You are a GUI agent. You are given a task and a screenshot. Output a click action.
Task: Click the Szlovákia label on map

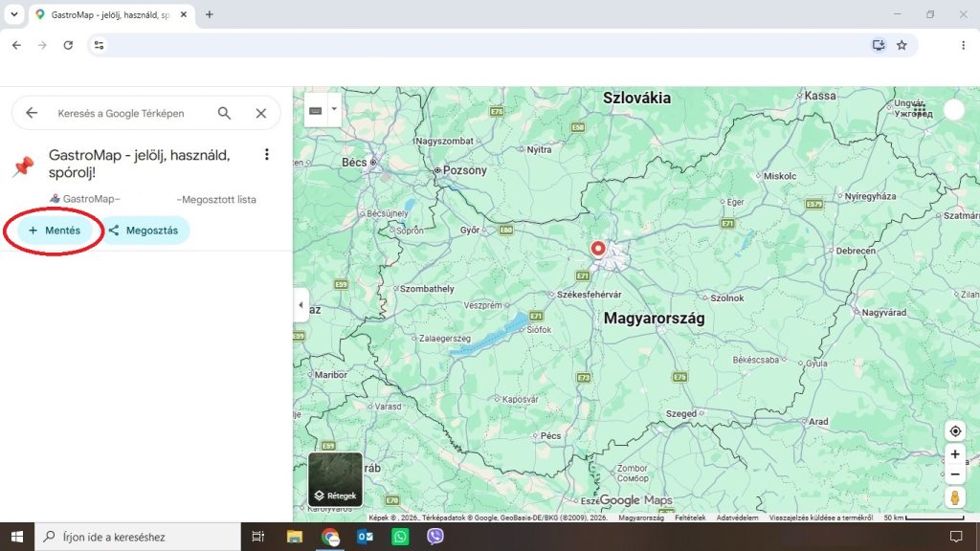[x=636, y=98]
